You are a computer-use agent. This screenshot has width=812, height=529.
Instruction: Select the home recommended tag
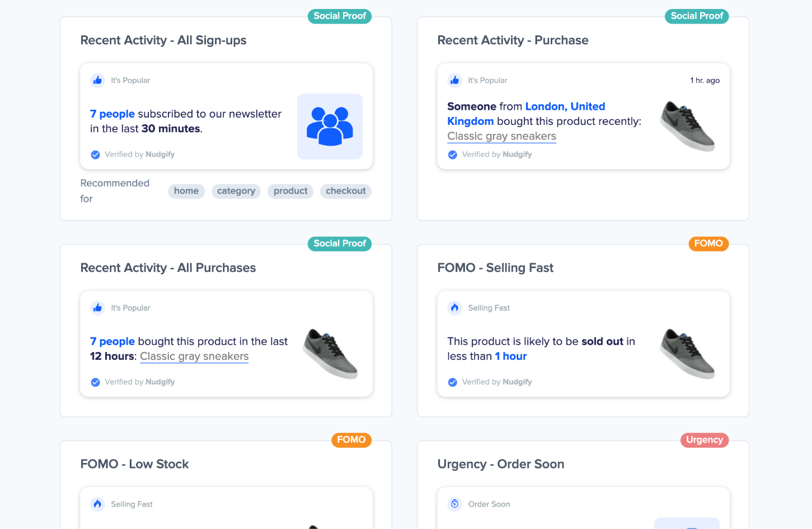coord(186,191)
